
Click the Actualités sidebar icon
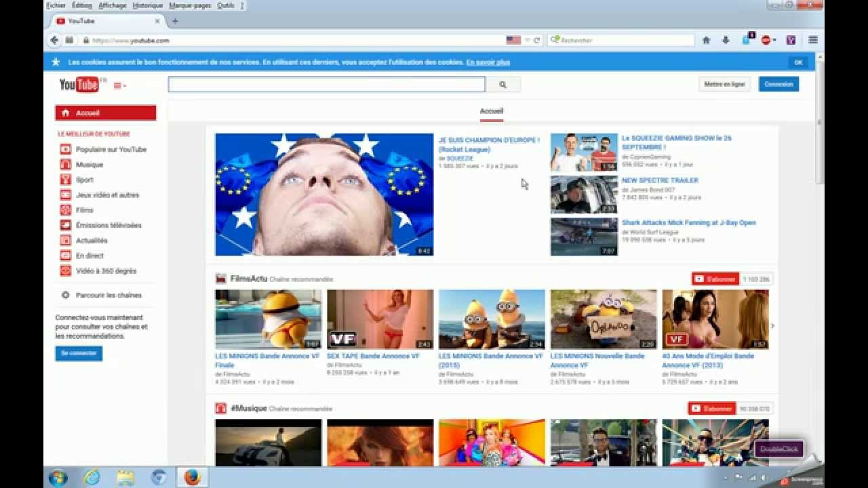tap(65, 240)
